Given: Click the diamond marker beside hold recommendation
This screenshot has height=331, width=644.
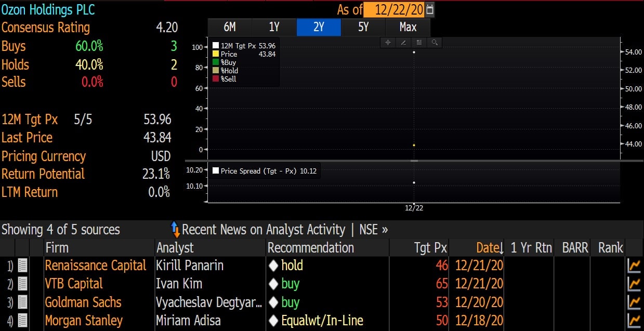Looking at the screenshot, I should [x=273, y=266].
